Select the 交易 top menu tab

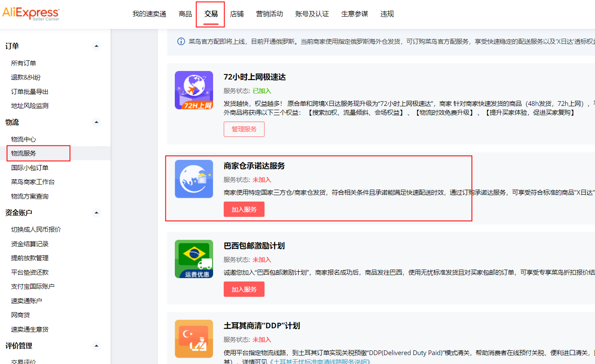[x=211, y=14]
